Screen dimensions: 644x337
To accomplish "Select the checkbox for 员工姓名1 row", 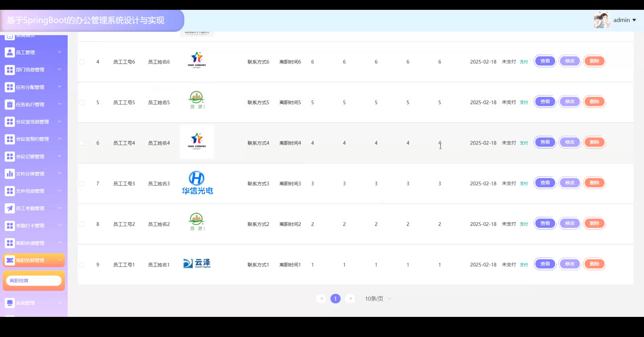I will click(82, 265).
